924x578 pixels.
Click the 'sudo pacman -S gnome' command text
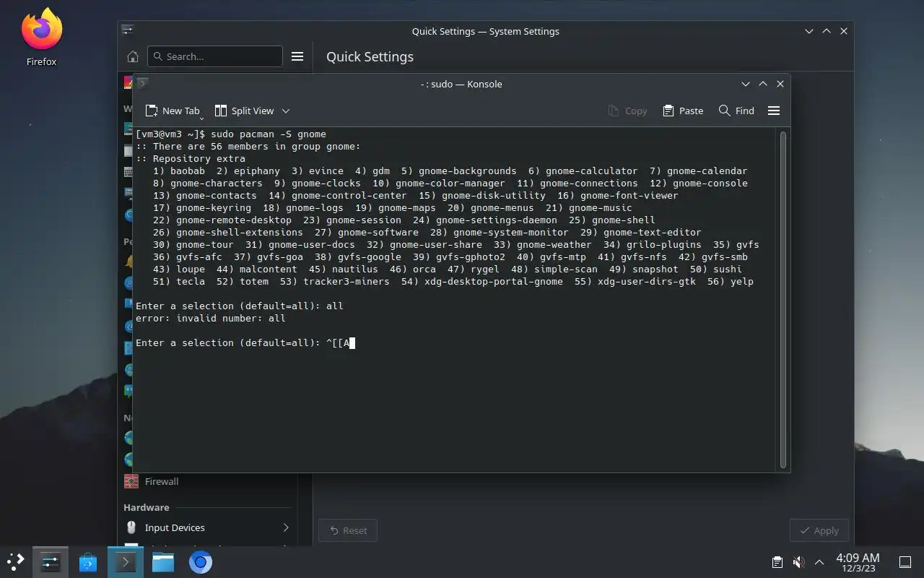[x=269, y=134]
